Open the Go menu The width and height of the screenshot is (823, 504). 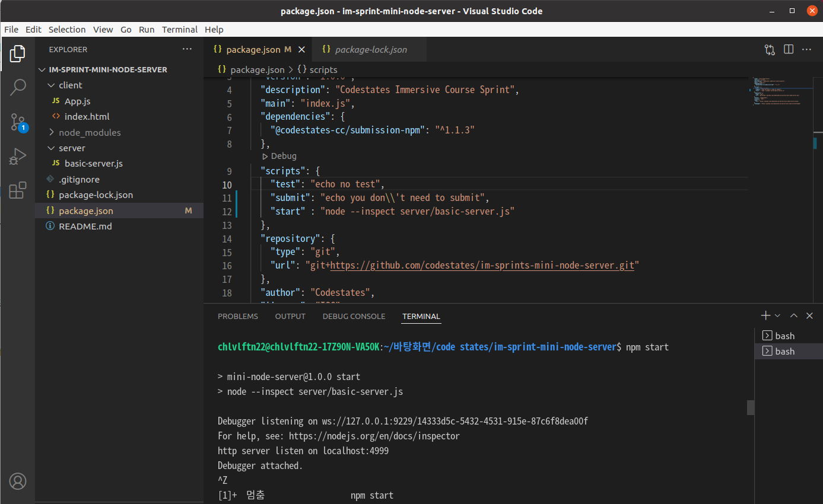click(126, 30)
